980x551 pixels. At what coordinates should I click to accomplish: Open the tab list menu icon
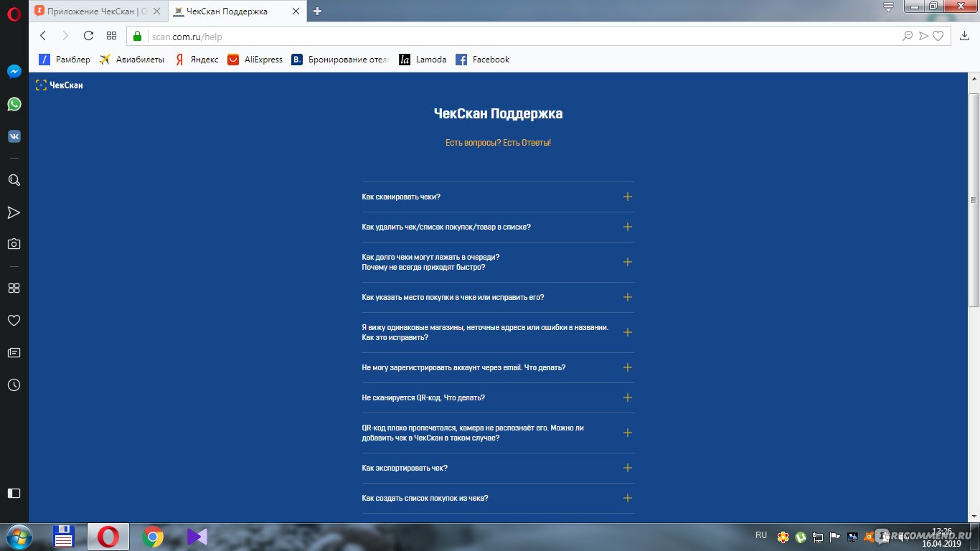click(889, 7)
